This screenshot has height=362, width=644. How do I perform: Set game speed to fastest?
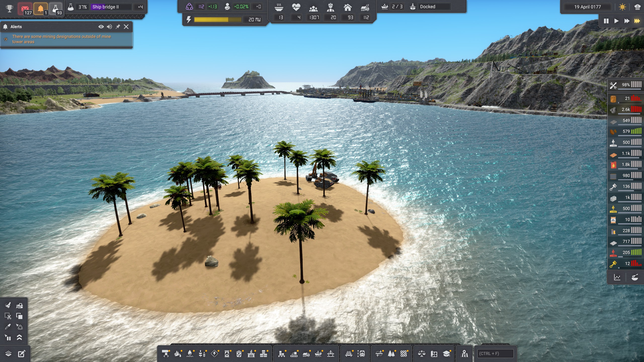[x=637, y=21]
